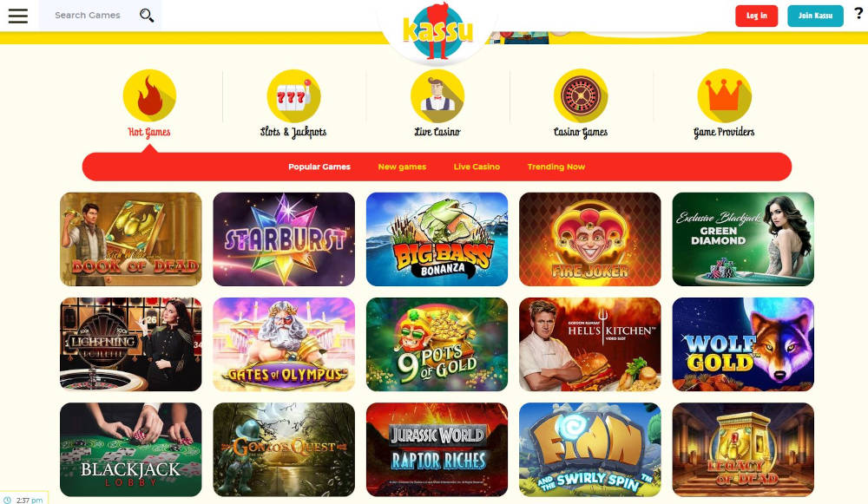The height and width of the screenshot is (504, 868).
Task: Switch to the Popular Games tab
Action: pyautogui.click(x=319, y=167)
